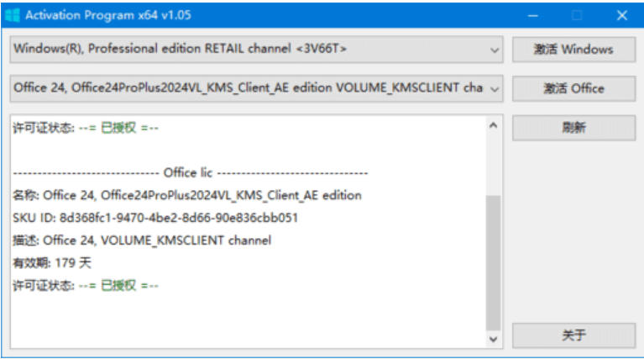Close the Activation Program window
644x359 pixels.
(621, 15)
